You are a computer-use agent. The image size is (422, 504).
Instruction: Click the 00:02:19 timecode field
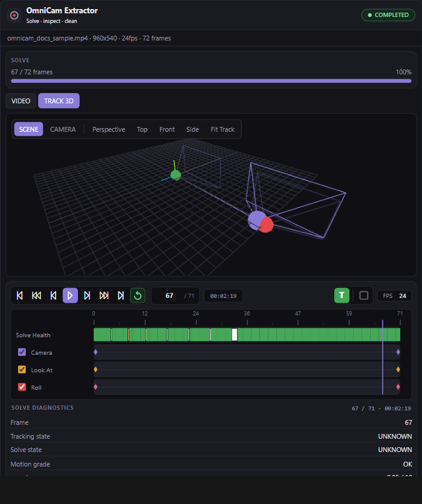223,296
